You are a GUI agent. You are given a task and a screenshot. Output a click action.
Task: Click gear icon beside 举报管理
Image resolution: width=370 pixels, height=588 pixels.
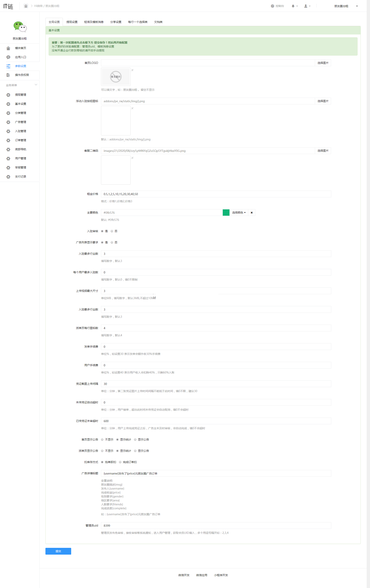click(8, 167)
